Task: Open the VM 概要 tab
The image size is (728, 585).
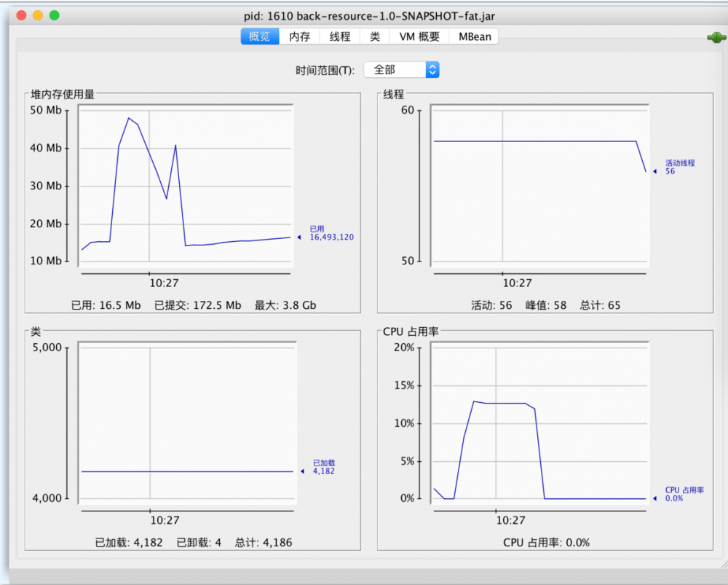Action: coord(419,36)
